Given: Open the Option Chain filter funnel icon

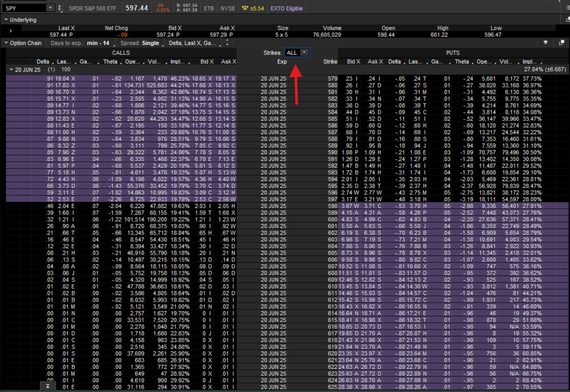Looking at the screenshot, I should 546,43.
